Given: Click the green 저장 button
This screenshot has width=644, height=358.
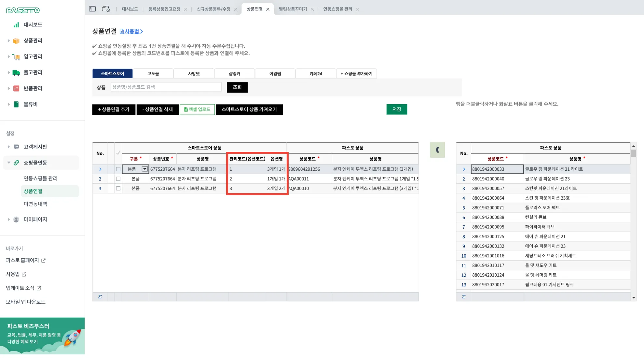Looking at the screenshot, I should 396,109.
